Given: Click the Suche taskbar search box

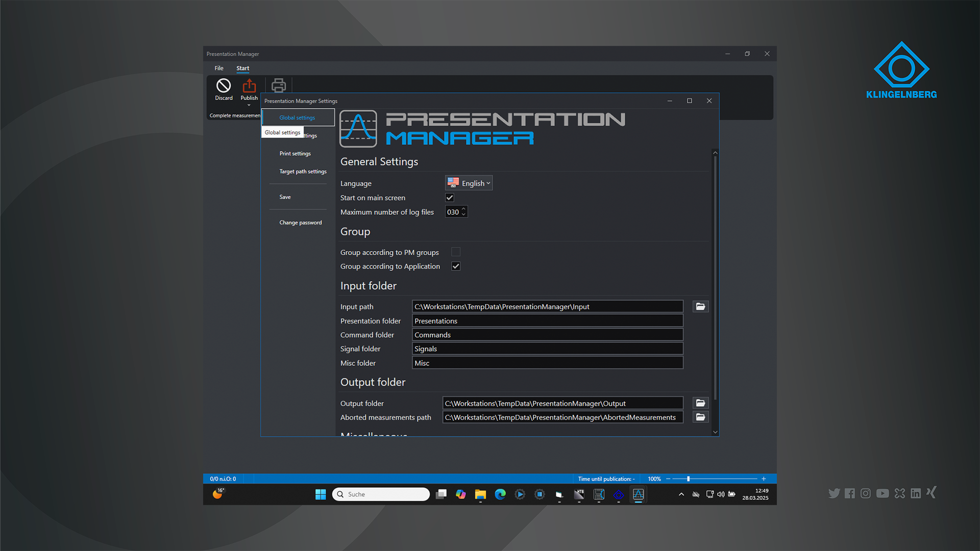Looking at the screenshot, I should (x=381, y=494).
